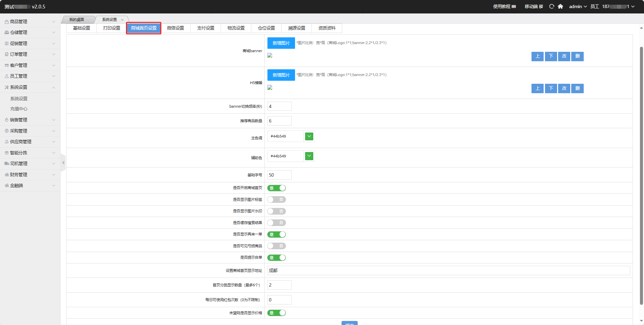Open the 主色调 green color picker swatch

click(309, 136)
